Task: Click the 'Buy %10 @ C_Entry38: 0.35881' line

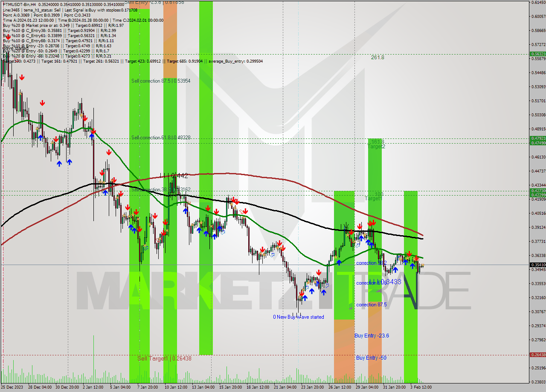Action: [x=59, y=31]
